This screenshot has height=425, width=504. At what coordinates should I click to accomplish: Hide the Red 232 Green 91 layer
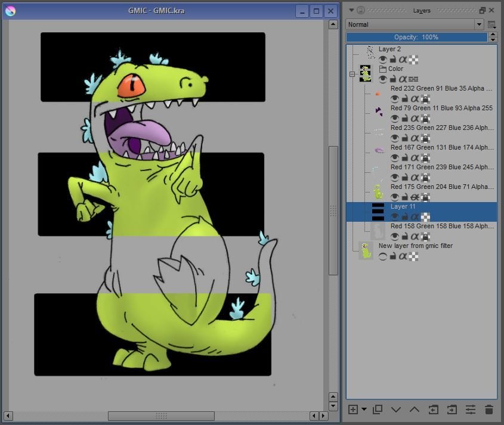click(x=395, y=98)
